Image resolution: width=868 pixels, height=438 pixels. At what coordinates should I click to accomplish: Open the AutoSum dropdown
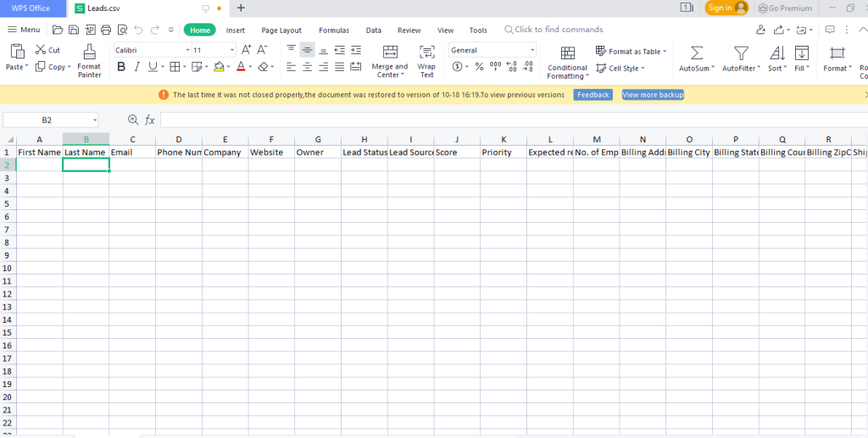pyautogui.click(x=713, y=68)
